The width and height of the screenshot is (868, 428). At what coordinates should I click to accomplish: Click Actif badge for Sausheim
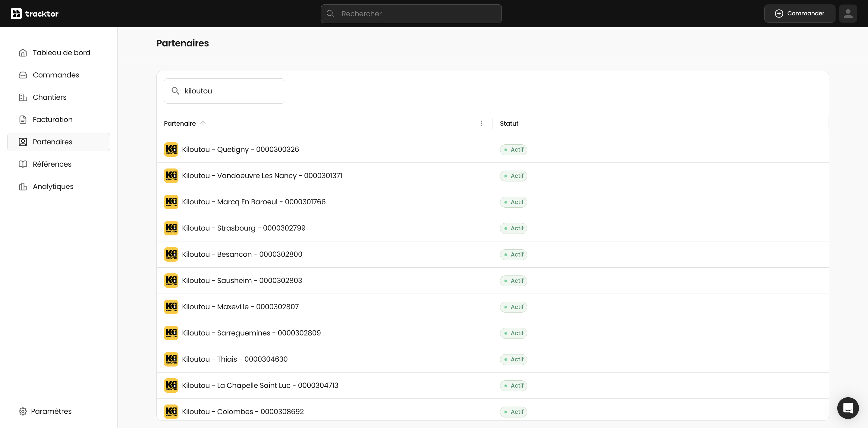click(513, 281)
